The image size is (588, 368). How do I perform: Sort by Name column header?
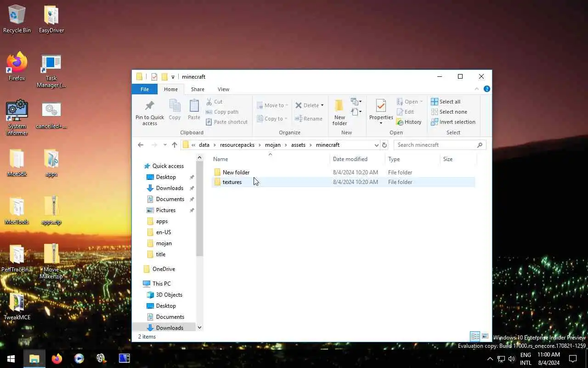270,159
